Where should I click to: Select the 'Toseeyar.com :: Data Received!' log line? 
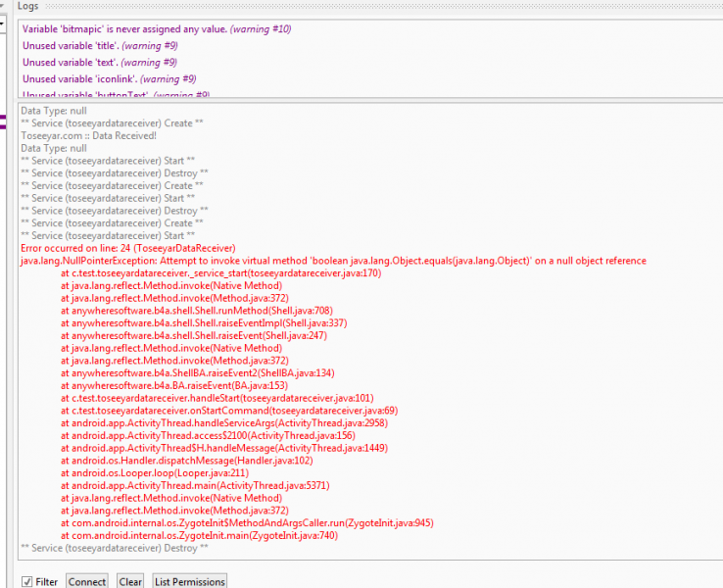pyautogui.click(x=88, y=135)
